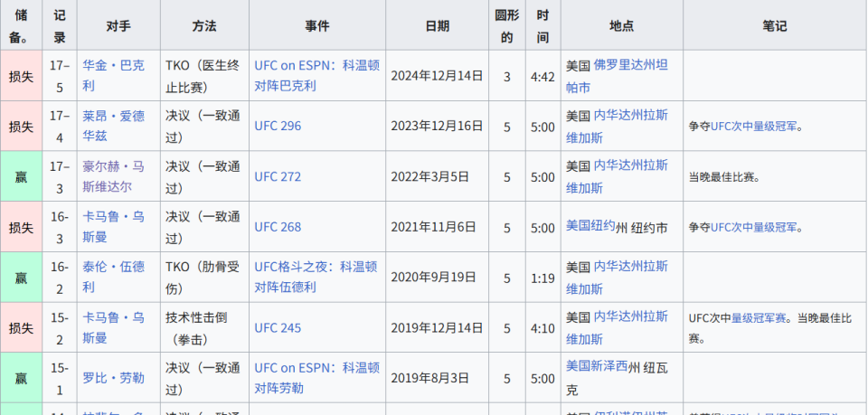Open 量级冠军赛 link in UFC 245 notes

point(760,318)
